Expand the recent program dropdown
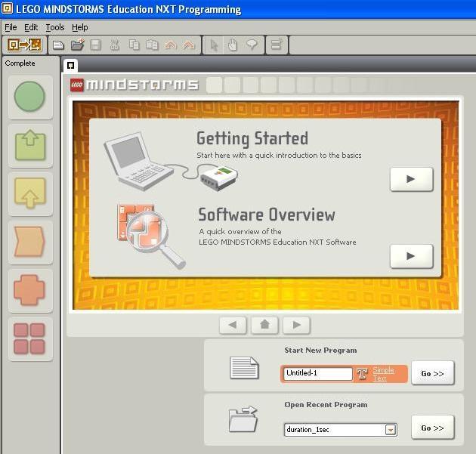The height and width of the screenshot is (454, 476). 391,430
